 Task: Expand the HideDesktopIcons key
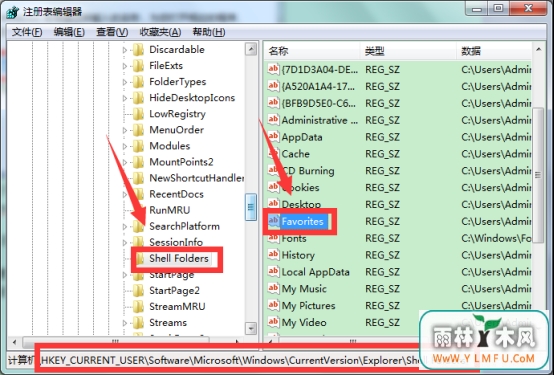point(125,98)
